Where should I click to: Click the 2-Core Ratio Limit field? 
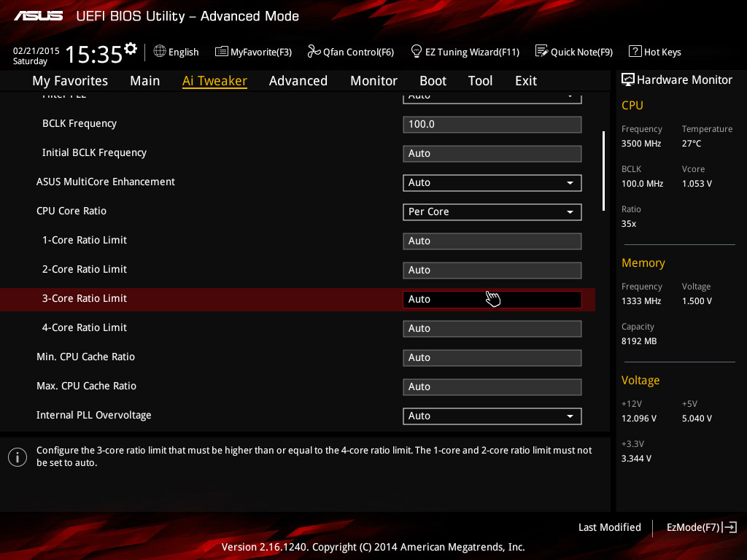(x=492, y=271)
